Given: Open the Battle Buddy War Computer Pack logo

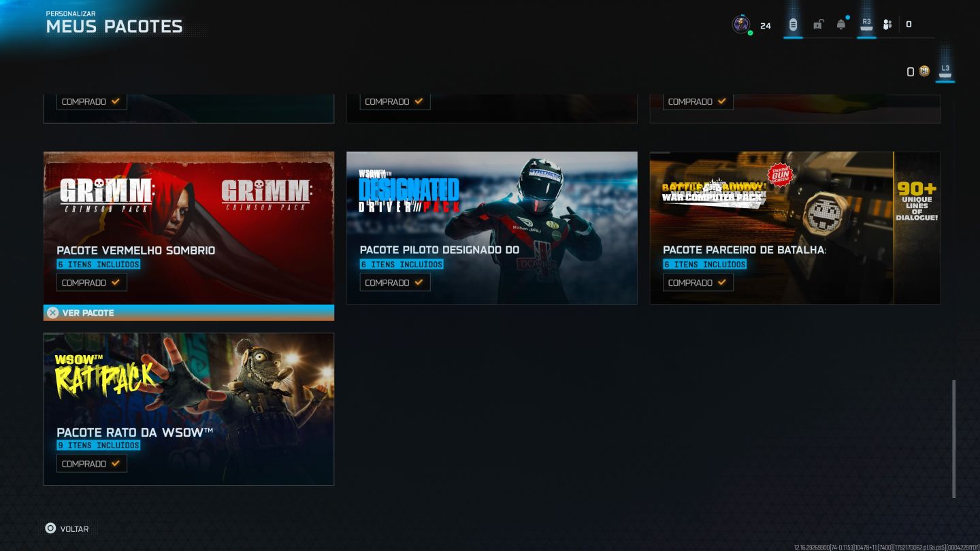Looking at the screenshot, I should [x=714, y=193].
